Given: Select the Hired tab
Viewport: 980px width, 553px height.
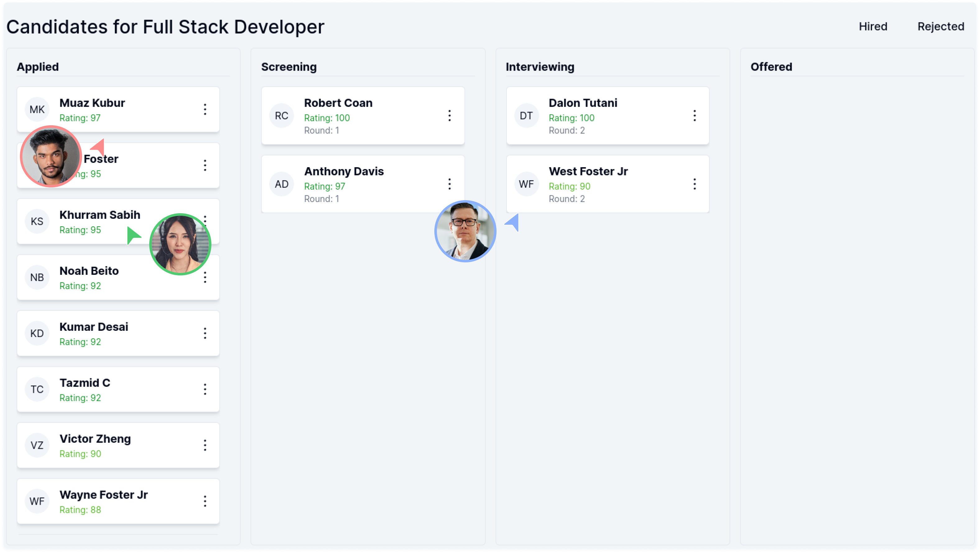Looking at the screenshot, I should coord(873,26).
